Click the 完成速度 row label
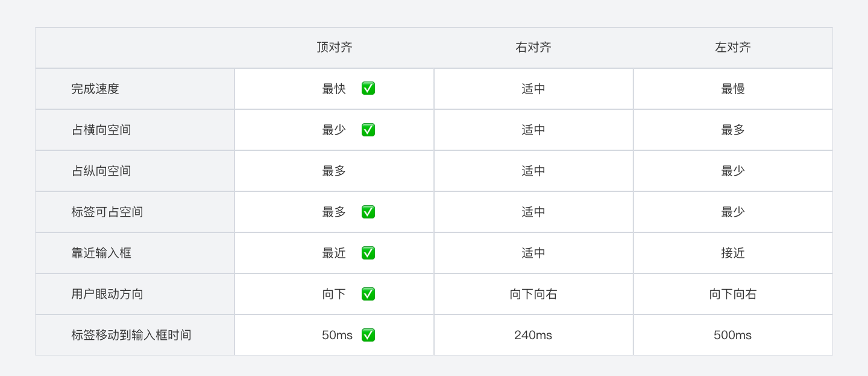The width and height of the screenshot is (868, 376). tap(95, 89)
